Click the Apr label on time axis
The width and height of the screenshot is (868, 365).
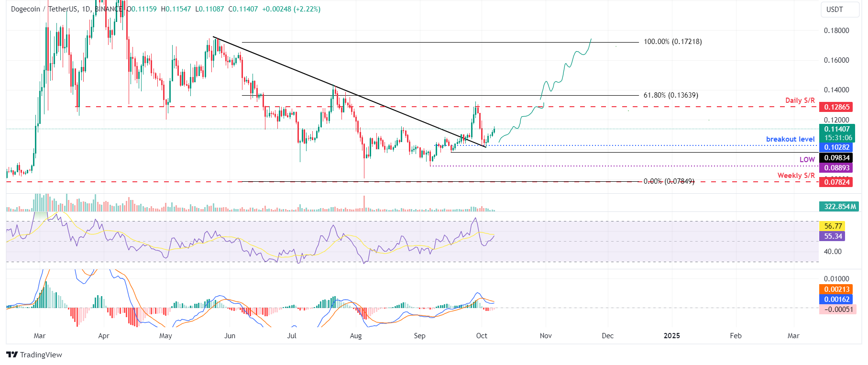[x=104, y=336]
